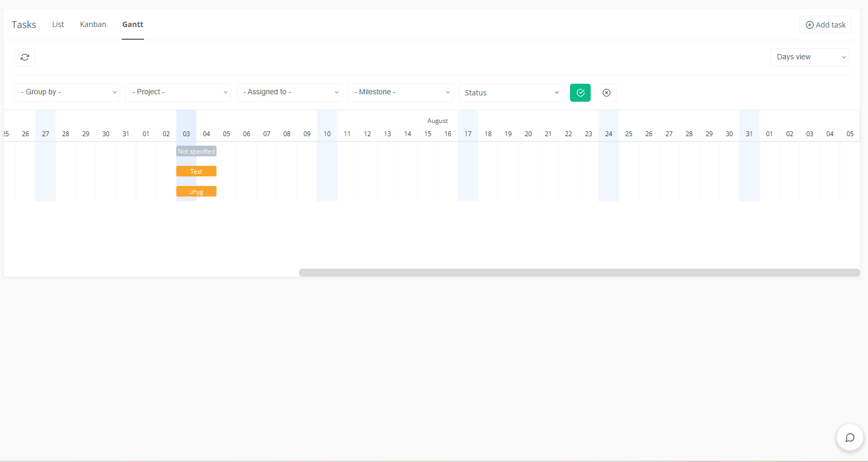Click the gray Not specified bar

tap(196, 151)
